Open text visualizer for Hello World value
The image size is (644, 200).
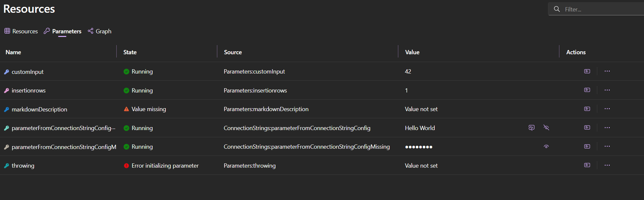pyautogui.click(x=532, y=127)
